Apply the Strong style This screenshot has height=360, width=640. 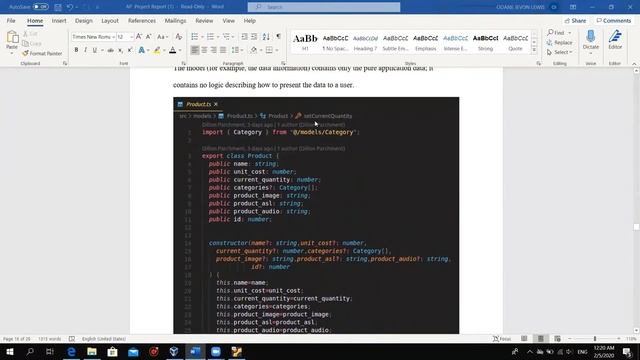[x=485, y=42]
